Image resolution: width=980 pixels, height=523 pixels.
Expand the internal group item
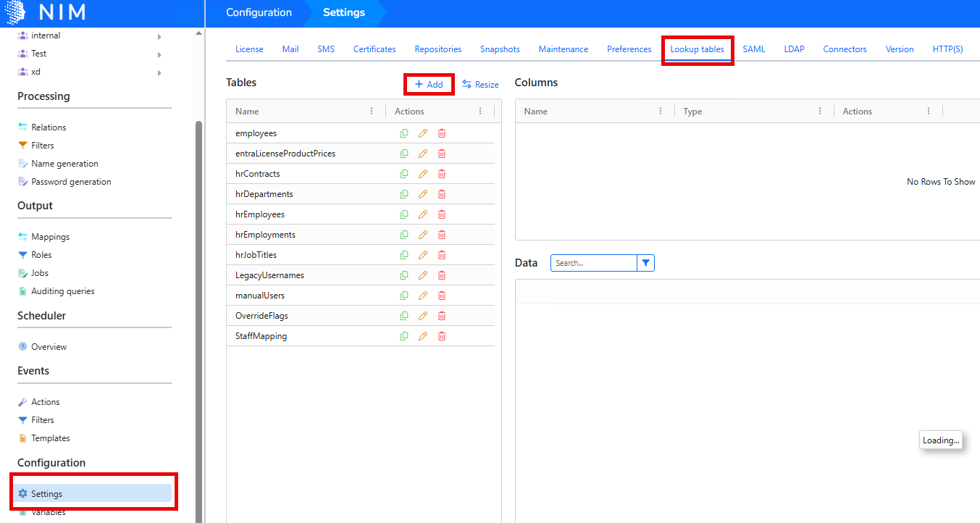coord(159,36)
